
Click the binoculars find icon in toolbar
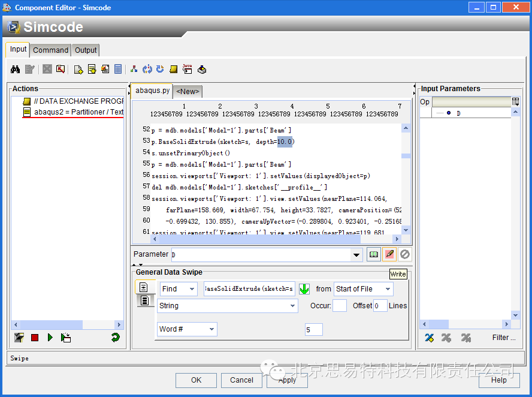(x=16, y=70)
